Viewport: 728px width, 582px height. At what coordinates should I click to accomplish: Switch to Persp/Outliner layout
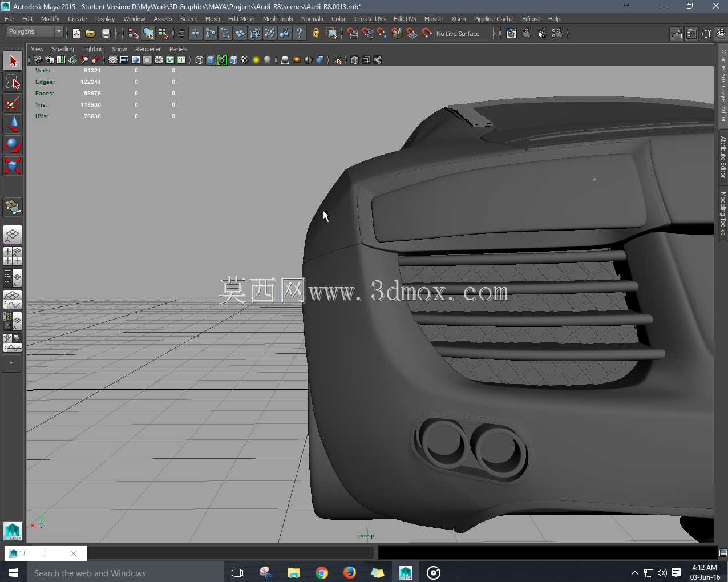13,278
